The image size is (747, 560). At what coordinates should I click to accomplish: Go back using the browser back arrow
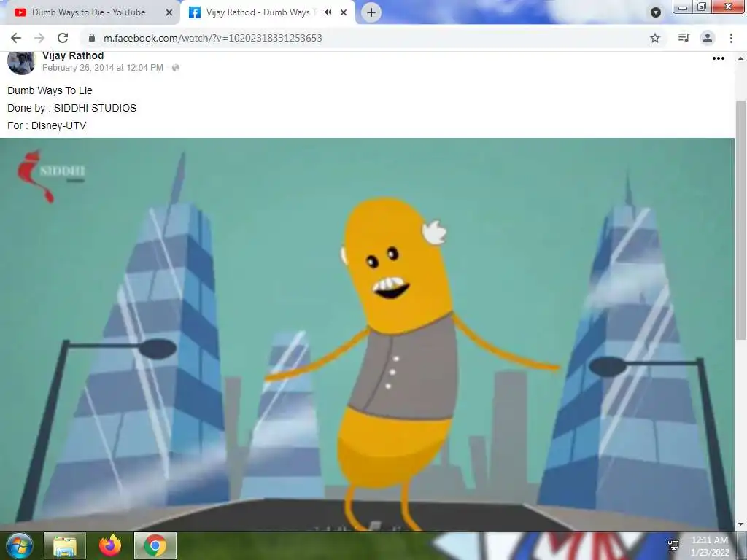16,38
